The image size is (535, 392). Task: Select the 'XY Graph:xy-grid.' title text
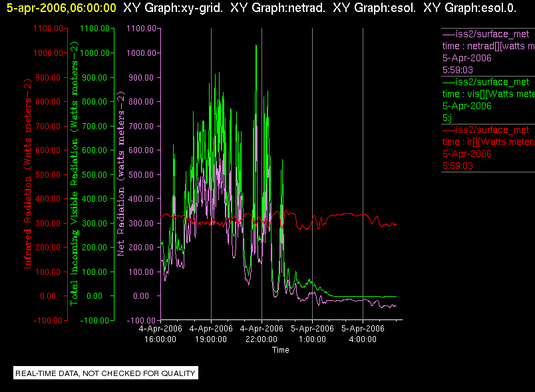point(173,7)
